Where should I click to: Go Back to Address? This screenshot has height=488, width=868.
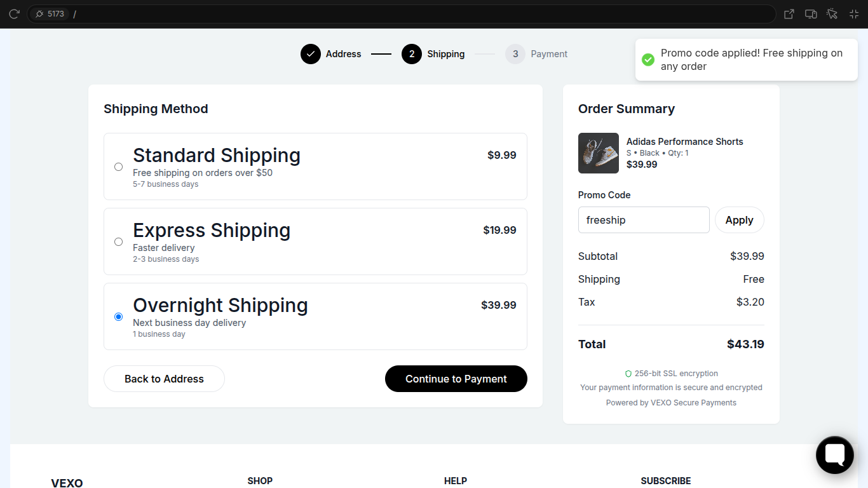click(x=164, y=379)
